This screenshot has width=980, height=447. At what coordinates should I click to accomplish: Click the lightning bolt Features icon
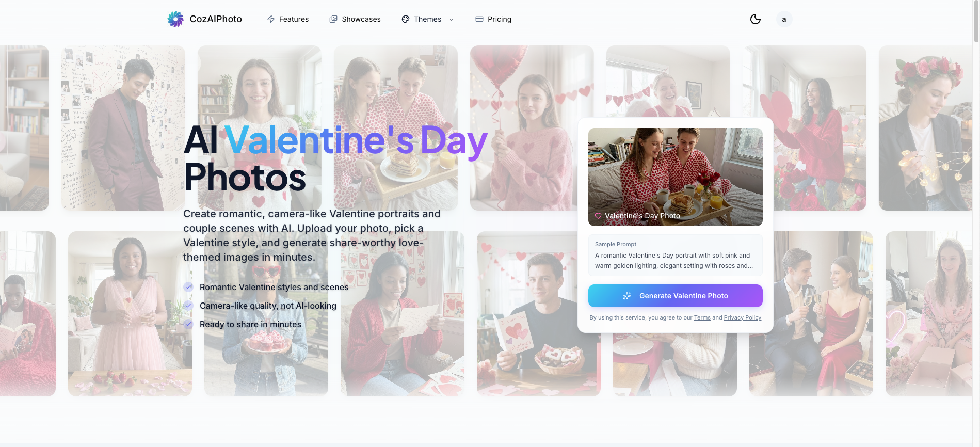[x=271, y=19]
